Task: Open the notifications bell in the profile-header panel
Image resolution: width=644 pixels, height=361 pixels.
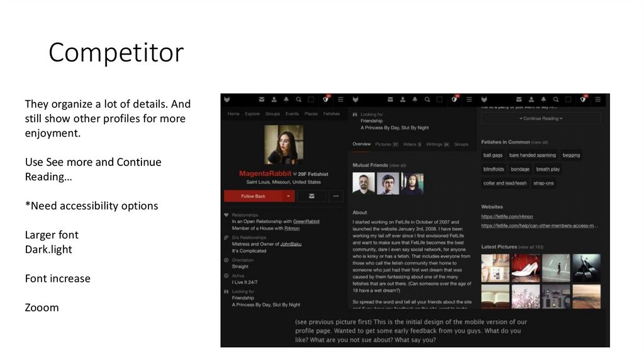Action: tap(286, 99)
